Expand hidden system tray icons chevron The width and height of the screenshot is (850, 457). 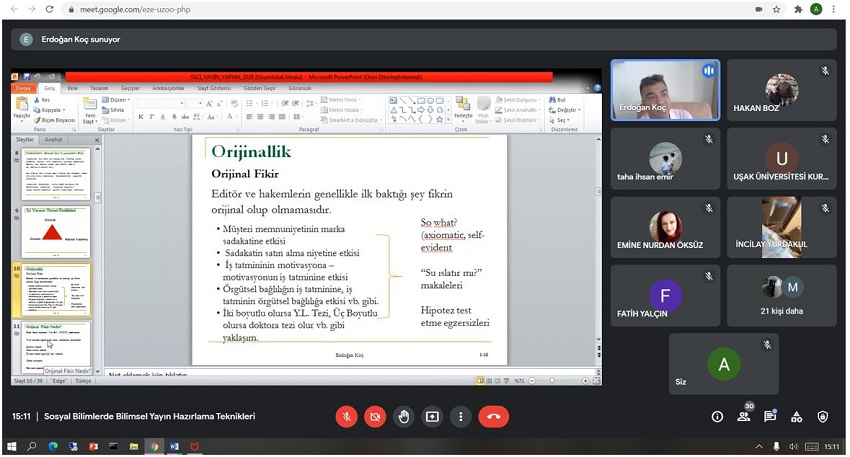point(759,447)
